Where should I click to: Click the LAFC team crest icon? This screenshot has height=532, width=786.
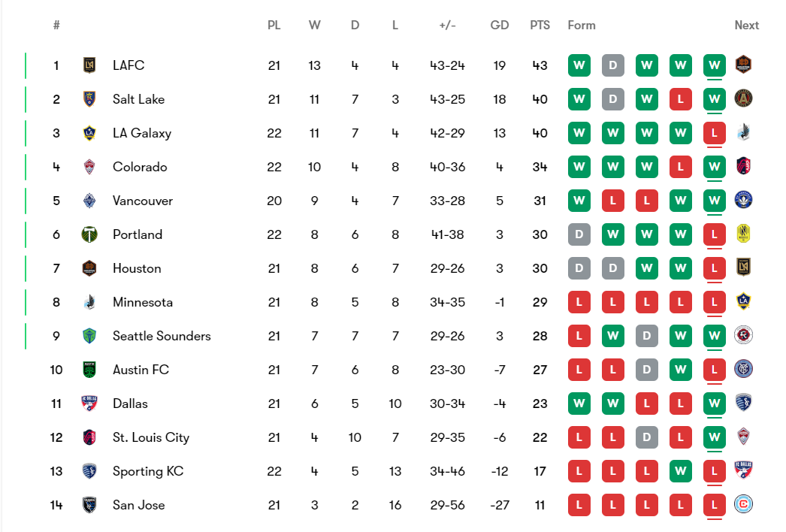pyautogui.click(x=89, y=65)
